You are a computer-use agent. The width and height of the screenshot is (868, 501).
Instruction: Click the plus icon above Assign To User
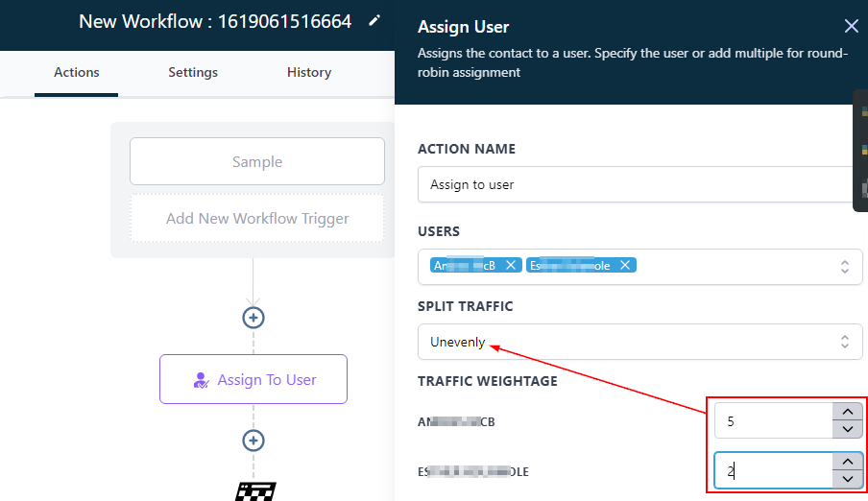point(253,318)
